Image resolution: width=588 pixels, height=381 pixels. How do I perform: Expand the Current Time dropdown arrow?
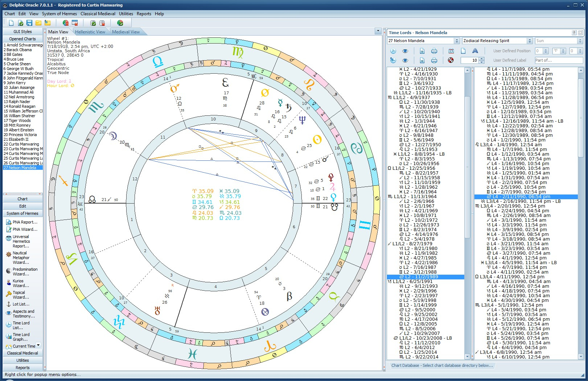pos(38,345)
